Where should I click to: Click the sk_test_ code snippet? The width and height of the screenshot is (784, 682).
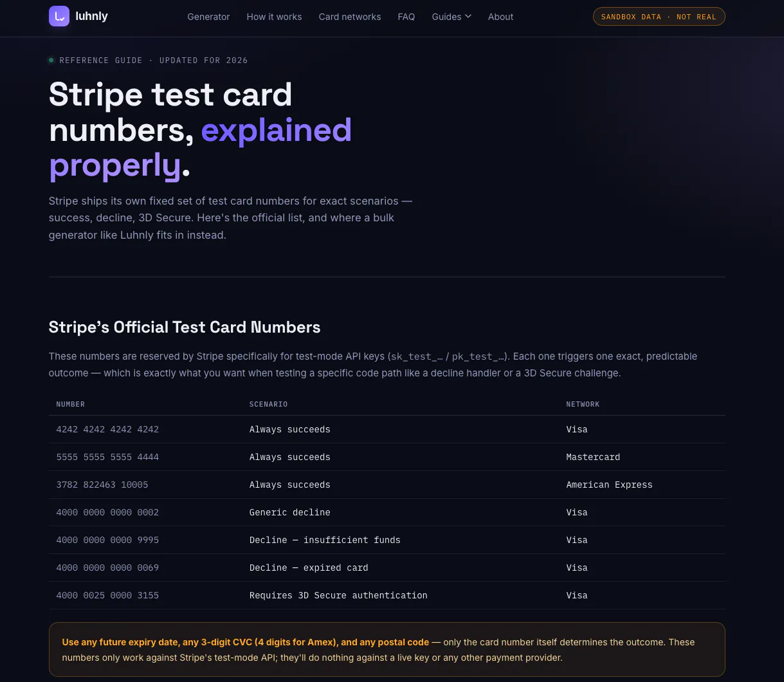point(417,356)
